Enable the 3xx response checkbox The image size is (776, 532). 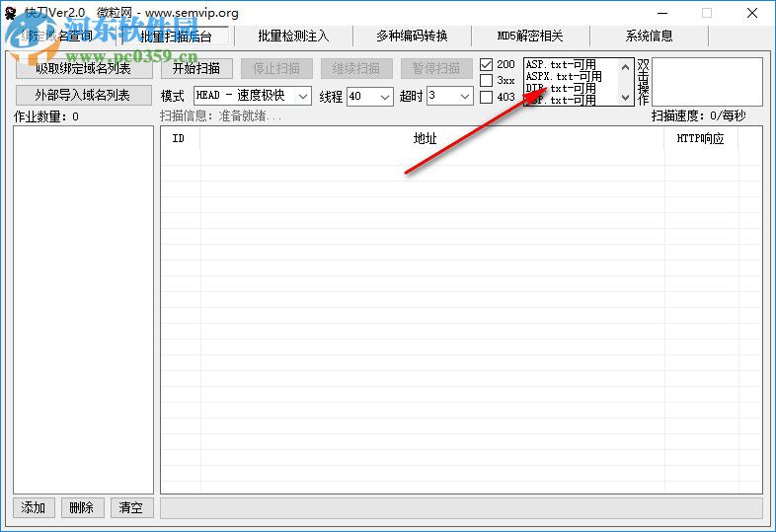point(487,81)
